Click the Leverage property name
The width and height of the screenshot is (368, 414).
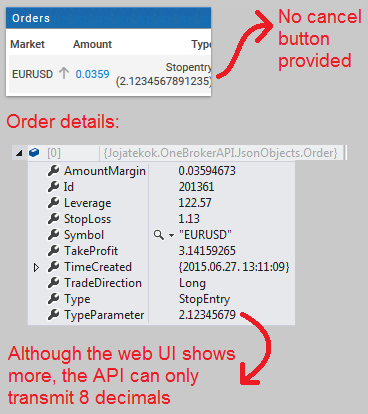point(87,203)
